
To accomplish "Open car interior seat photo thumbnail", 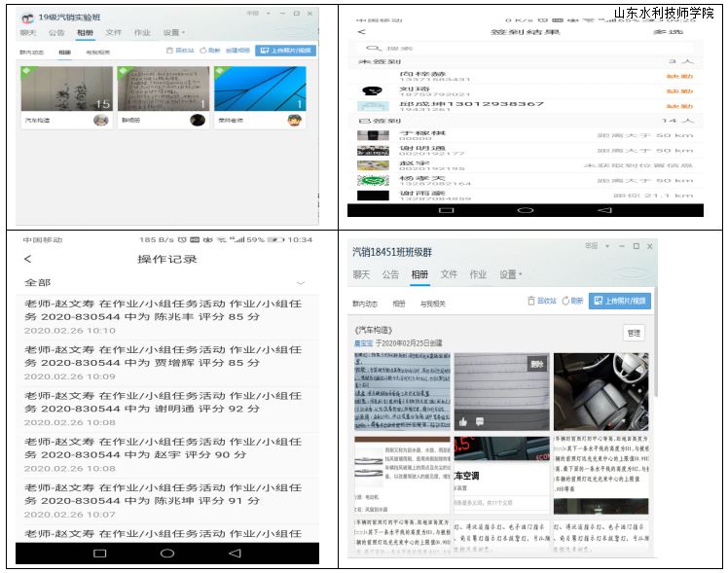I will (601, 392).
